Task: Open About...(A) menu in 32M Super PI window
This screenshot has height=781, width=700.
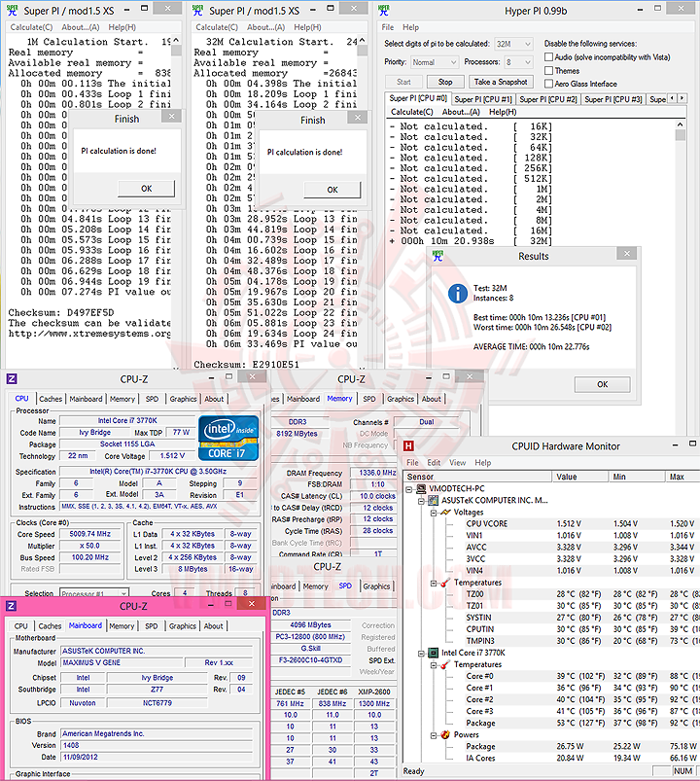Action: [x=265, y=27]
